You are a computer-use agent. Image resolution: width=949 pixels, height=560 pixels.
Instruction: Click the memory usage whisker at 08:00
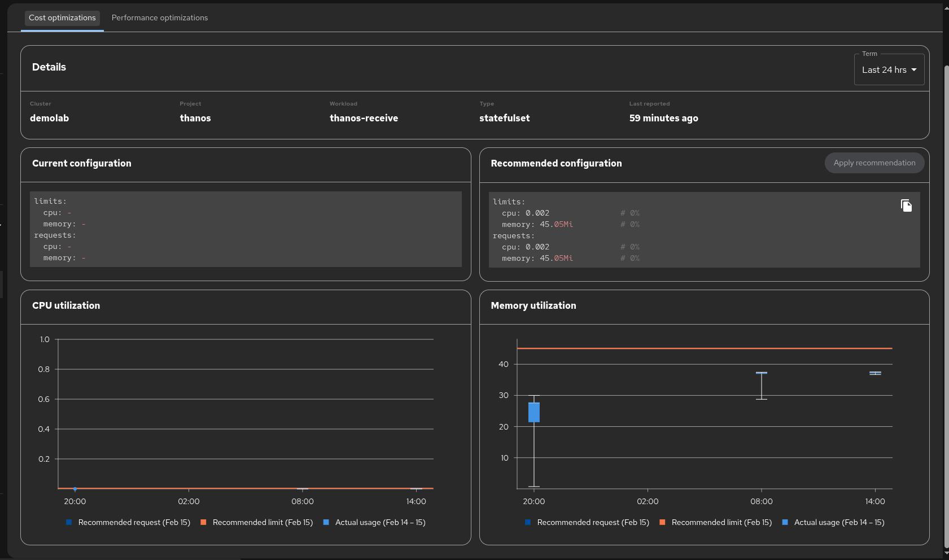(761, 386)
